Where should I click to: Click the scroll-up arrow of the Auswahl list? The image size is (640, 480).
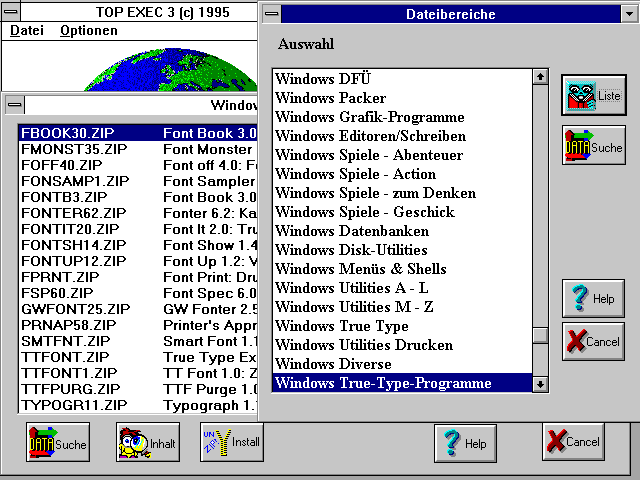pos(540,77)
